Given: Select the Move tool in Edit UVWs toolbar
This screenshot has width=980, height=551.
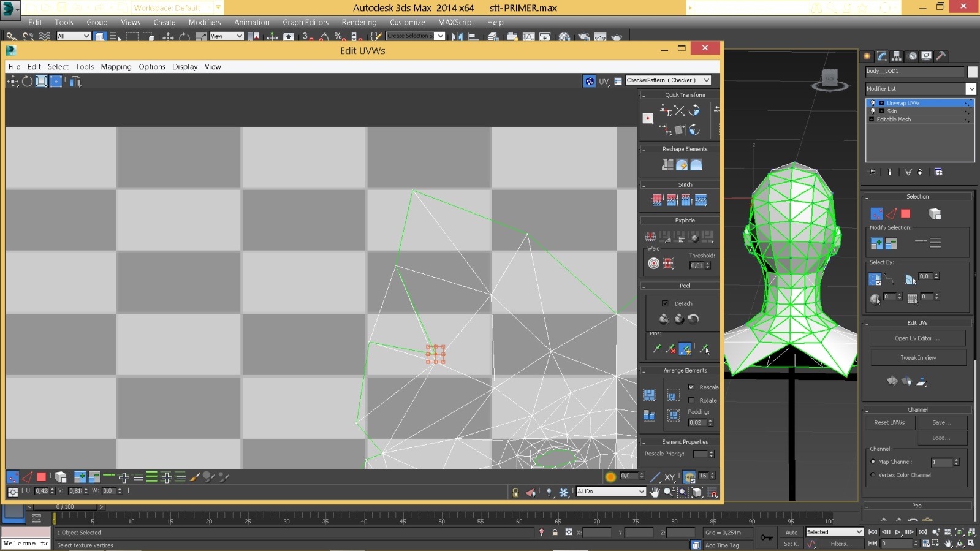Looking at the screenshot, I should pyautogui.click(x=13, y=81).
